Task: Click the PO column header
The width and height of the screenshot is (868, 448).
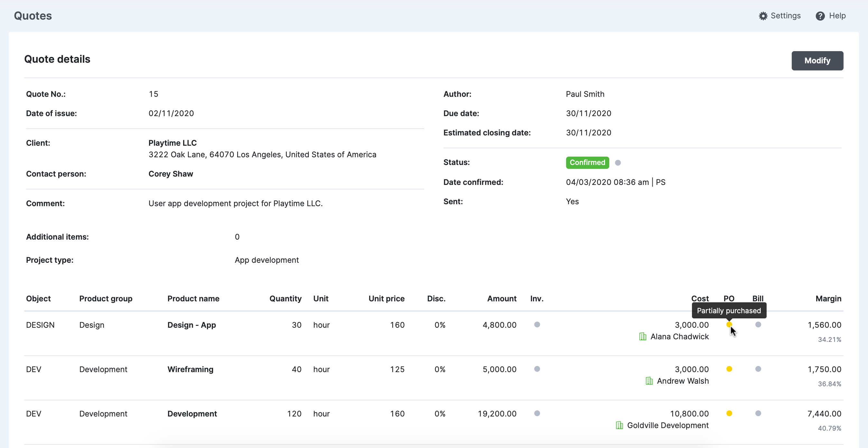Action: (x=729, y=299)
